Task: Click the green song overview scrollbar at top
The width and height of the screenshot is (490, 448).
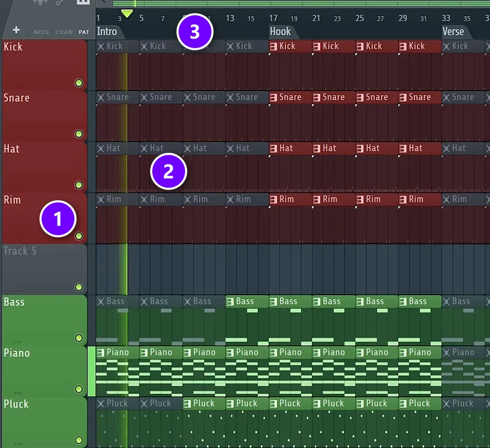Action: pos(301,3)
